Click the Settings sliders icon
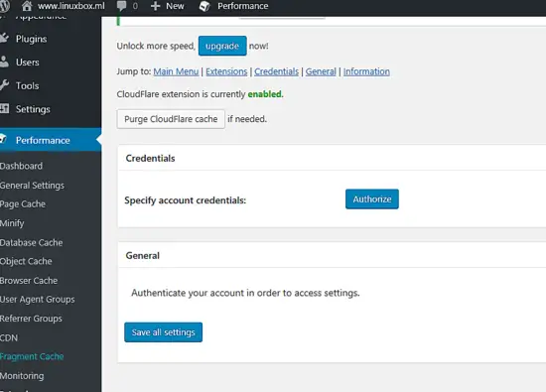This screenshot has height=392, width=546. pos(4,108)
